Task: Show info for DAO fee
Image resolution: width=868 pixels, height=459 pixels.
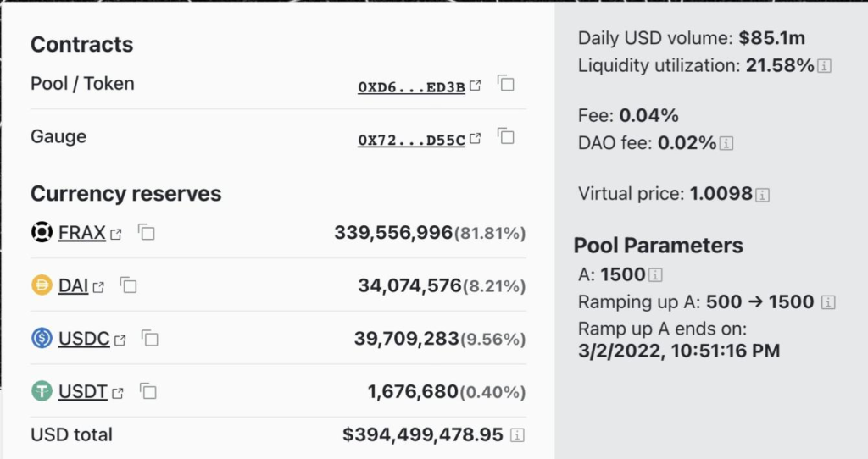Action: tap(726, 143)
